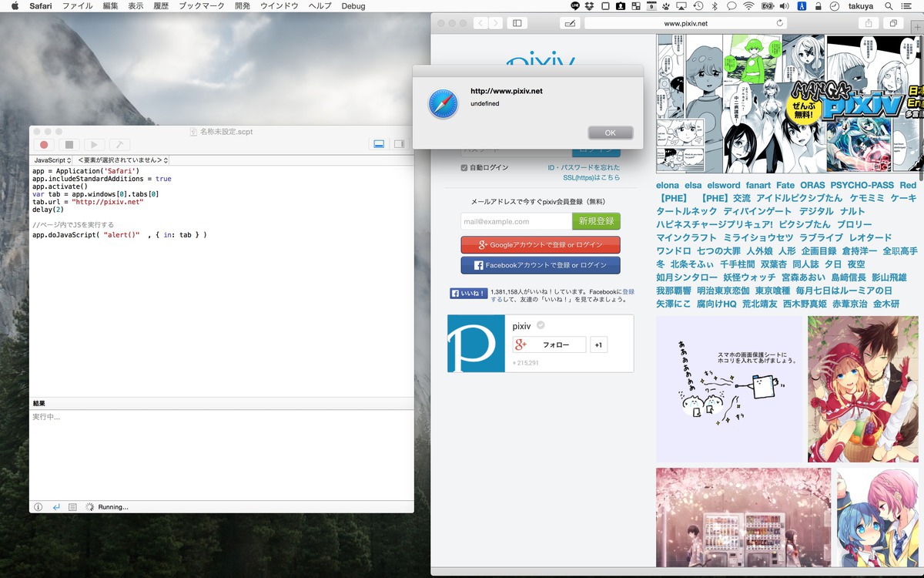Open the PSYCHO-PASS tag link

[862, 185]
